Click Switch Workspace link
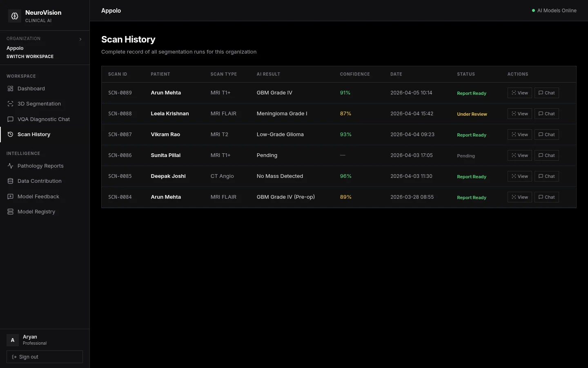The height and width of the screenshot is (368, 588). pos(30,57)
